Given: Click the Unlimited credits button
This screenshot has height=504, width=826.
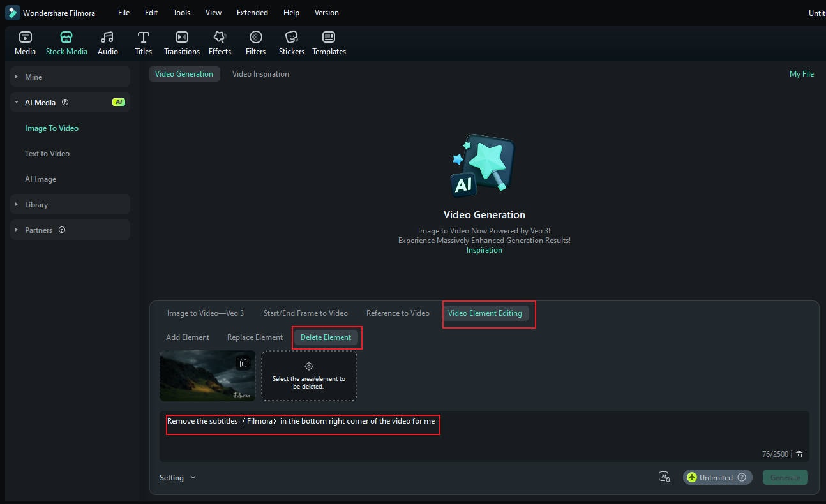Looking at the screenshot, I should 717,477.
